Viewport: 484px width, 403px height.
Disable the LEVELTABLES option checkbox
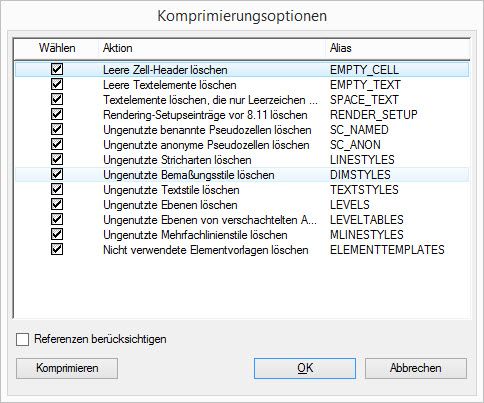(57, 219)
